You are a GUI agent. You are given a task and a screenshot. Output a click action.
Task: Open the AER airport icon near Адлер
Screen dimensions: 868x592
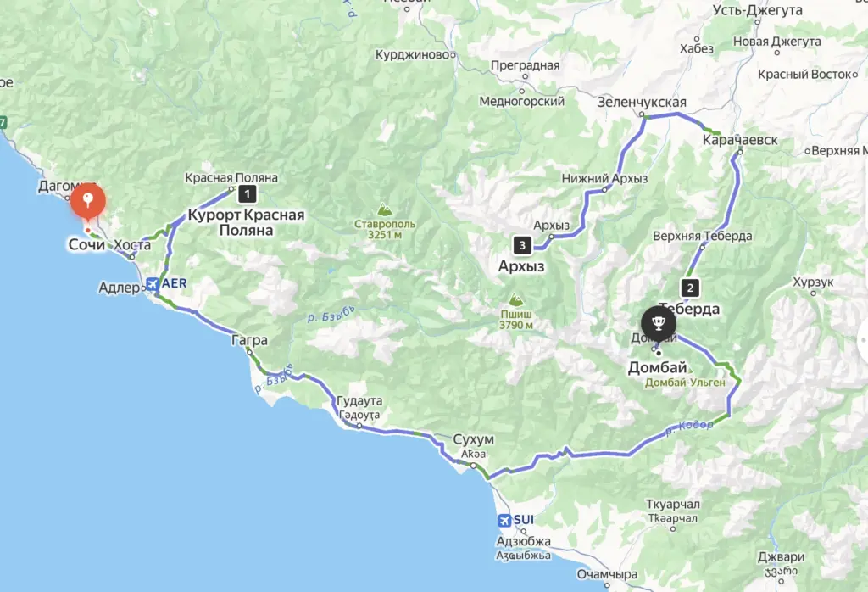point(153,284)
